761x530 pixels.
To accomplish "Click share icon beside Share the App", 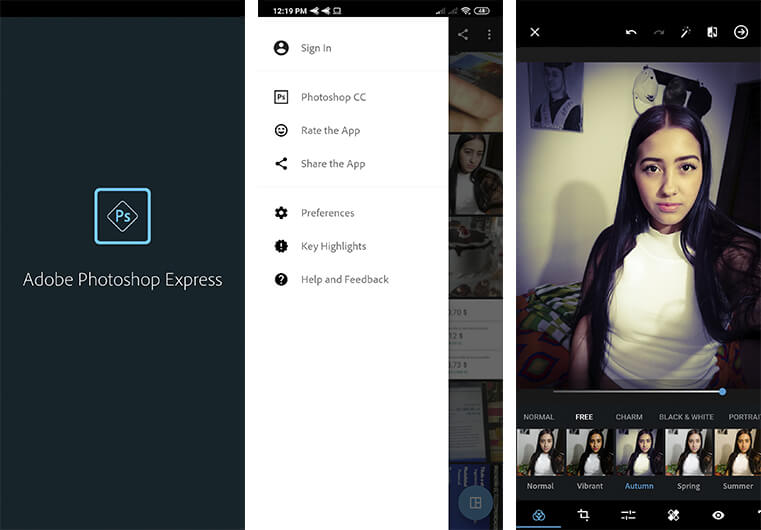I will pos(281,164).
